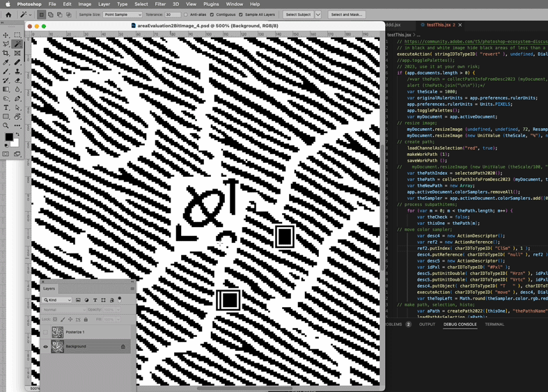The height and width of the screenshot is (392, 548).
Task: Open the Edit Toolbar three-dots button
Action: point(17,126)
